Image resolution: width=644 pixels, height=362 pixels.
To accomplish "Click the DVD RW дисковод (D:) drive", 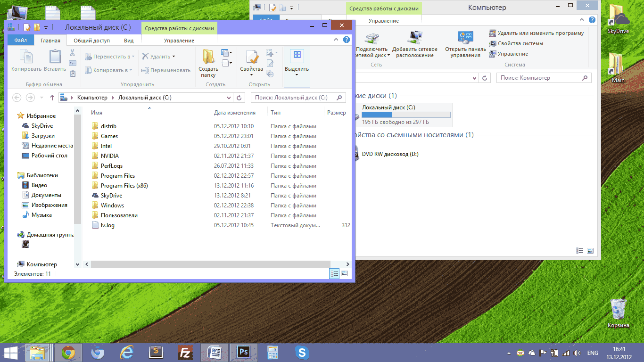I will tap(389, 154).
